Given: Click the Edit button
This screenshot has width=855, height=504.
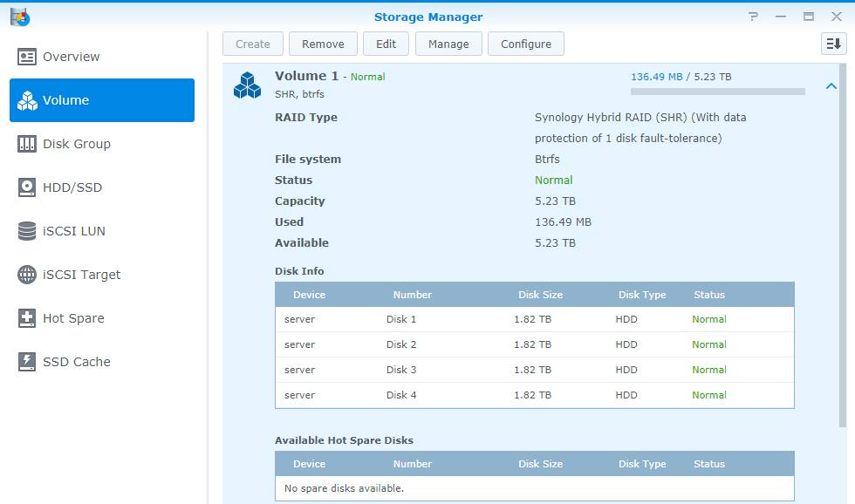Looking at the screenshot, I should (386, 44).
